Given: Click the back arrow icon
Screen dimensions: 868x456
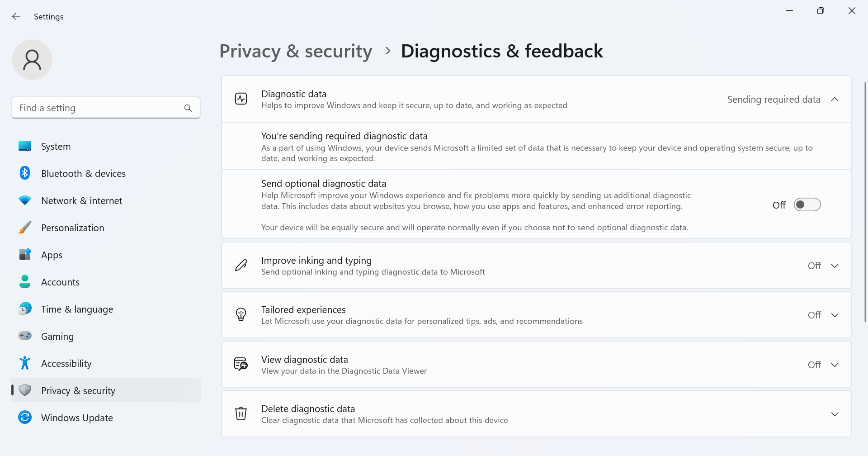Looking at the screenshot, I should tap(16, 16).
